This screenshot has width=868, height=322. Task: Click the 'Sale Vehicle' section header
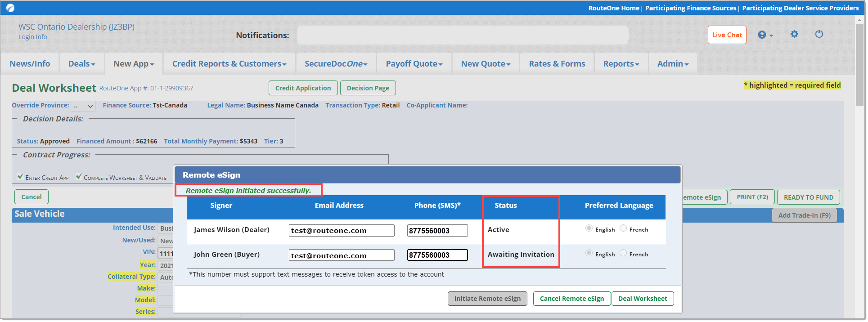[40, 214]
